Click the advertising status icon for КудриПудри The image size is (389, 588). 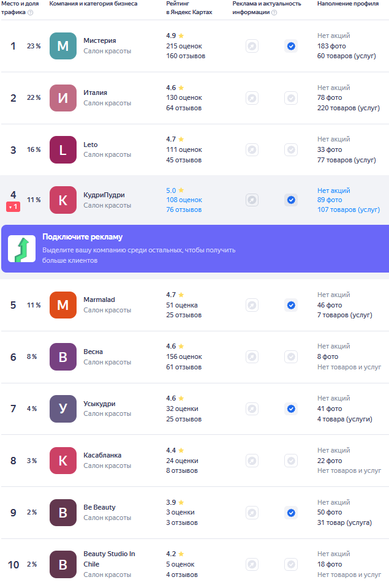(x=252, y=200)
